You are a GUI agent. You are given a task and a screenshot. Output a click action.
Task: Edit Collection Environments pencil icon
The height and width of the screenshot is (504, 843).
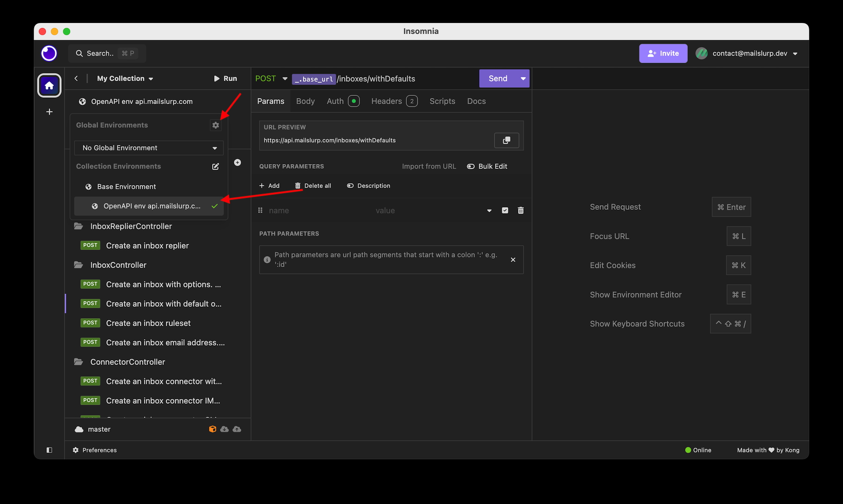(215, 166)
